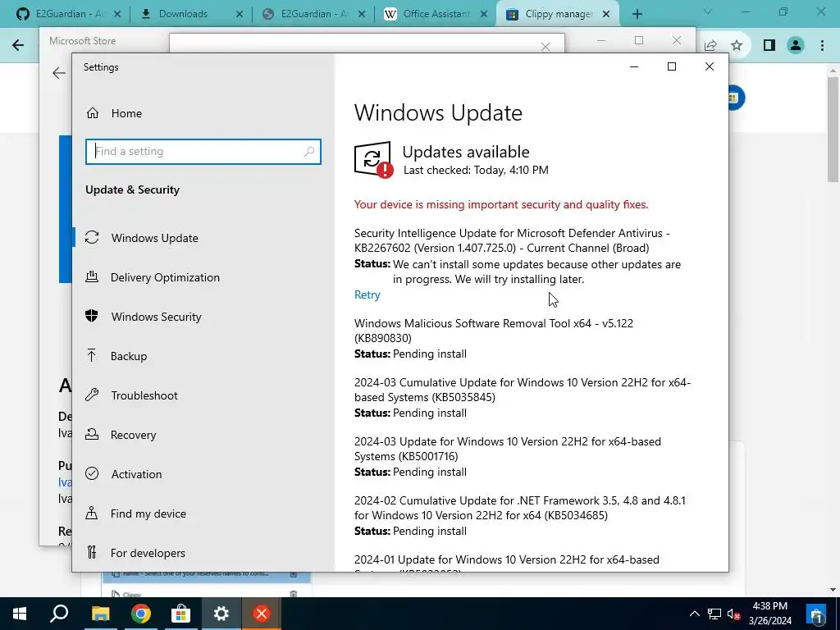Click the Delivery Optimization icon
This screenshot has width=840, height=630.
click(92, 276)
